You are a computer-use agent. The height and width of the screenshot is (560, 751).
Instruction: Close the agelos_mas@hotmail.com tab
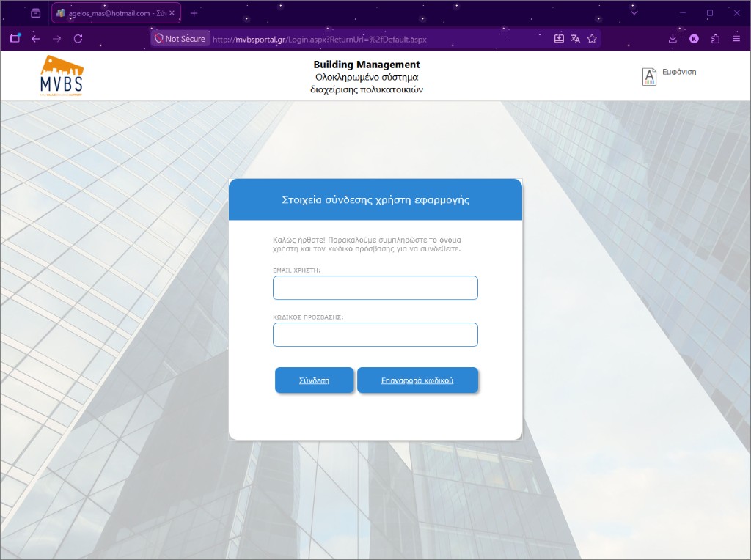172,13
